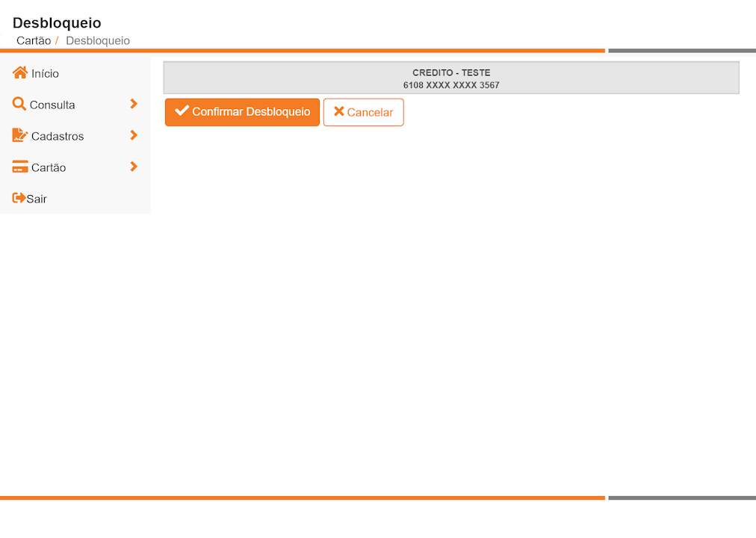This screenshot has height=538, width=756.
Task: Open the Início menu item
Action: (45, 74)
